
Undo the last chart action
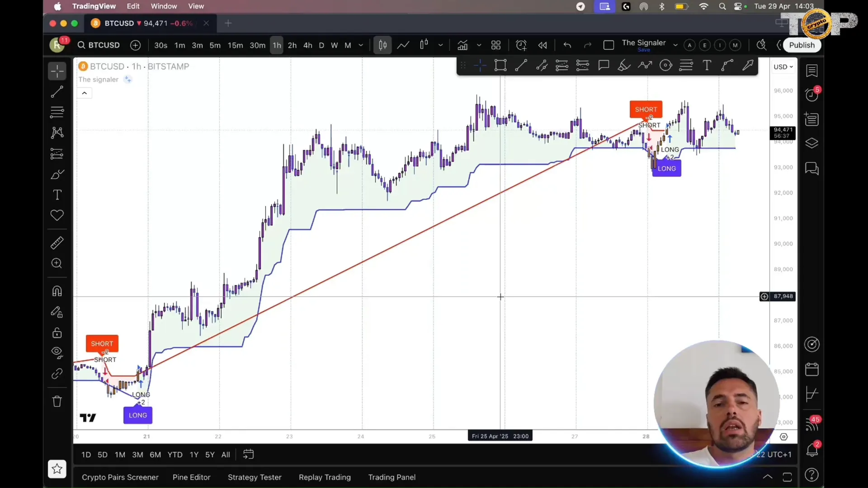click(x=567, y=45)
